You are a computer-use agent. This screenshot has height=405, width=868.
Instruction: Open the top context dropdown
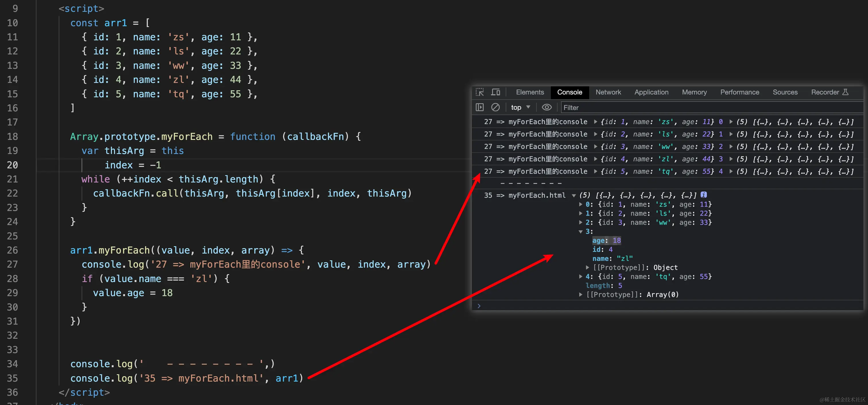(520, 107)
